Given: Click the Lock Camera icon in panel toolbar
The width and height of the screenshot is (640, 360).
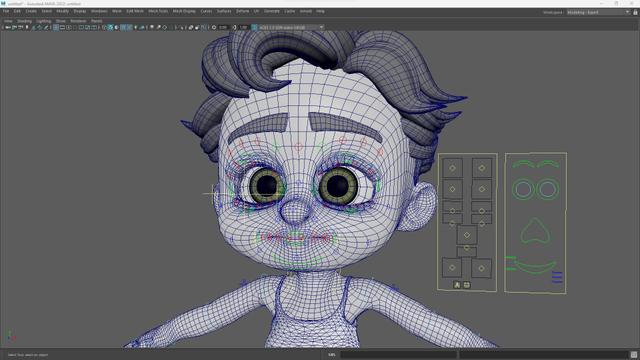Looking at the screenshot, I should pyautogui.click(x=14, y=27).
